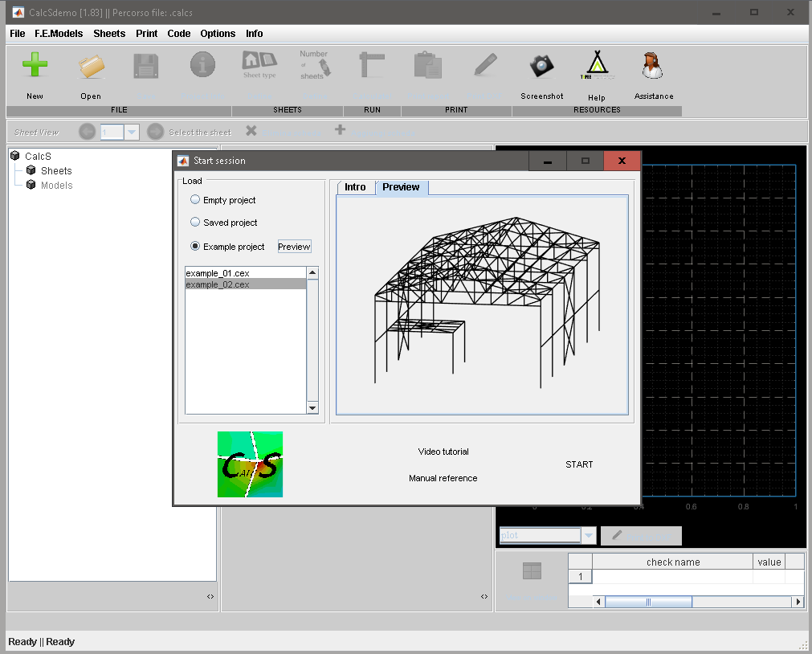Select example_01.cex in the list
812x654 pixels.
(x=246, y=273)
